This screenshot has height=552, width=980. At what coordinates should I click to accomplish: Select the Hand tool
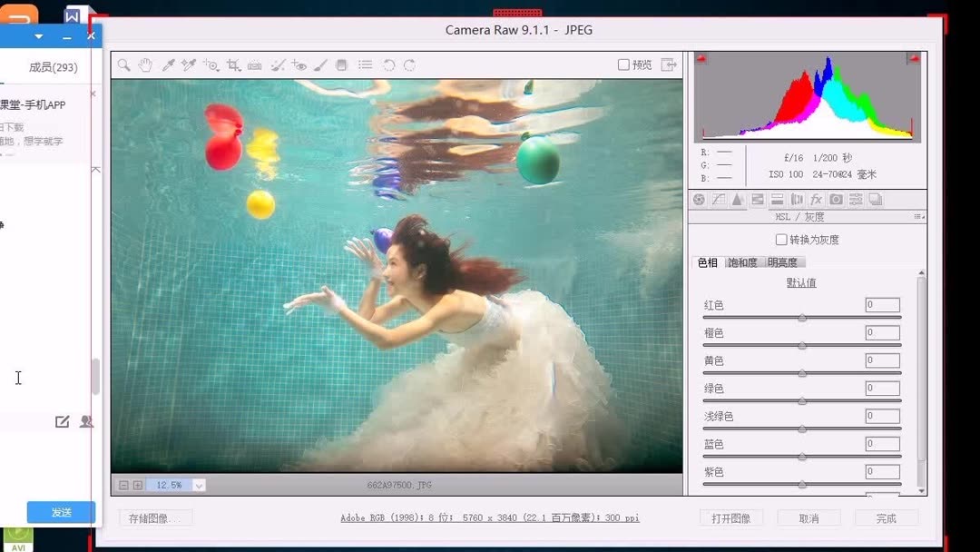[x=144, y=64]
